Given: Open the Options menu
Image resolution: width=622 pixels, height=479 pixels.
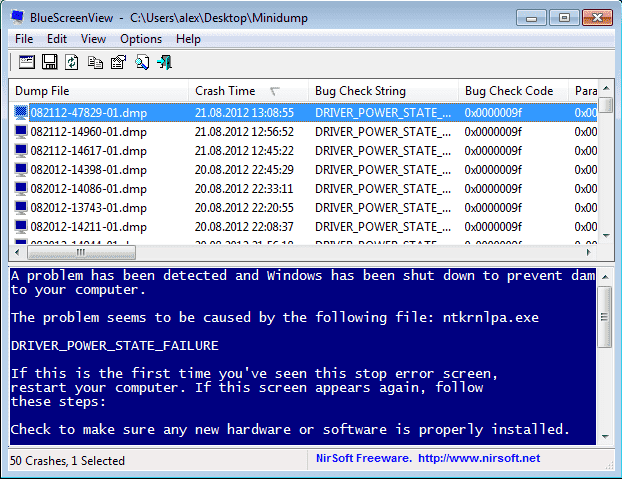Looking at the screenshot, I should [x=140, y=39].
